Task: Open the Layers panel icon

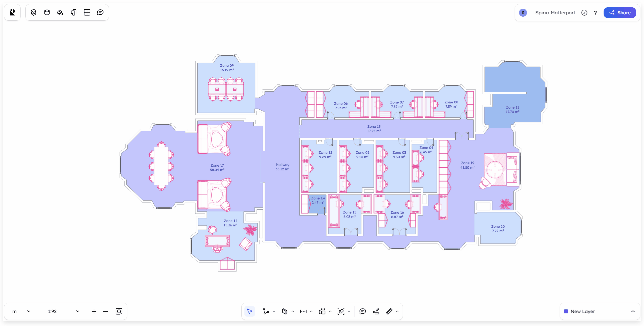Action: pos(34,12)
